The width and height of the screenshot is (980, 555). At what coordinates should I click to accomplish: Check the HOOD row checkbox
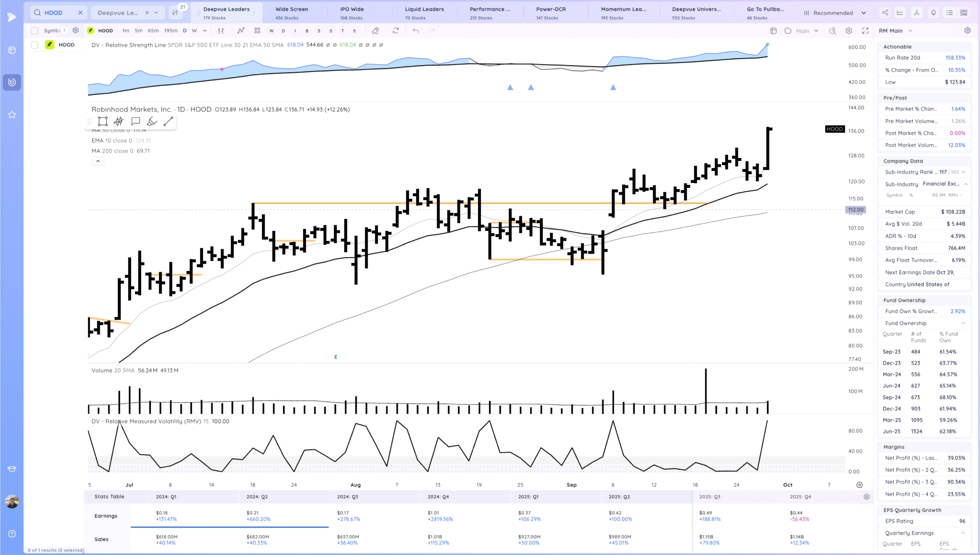pyautogui.click(x=34, y=45)
